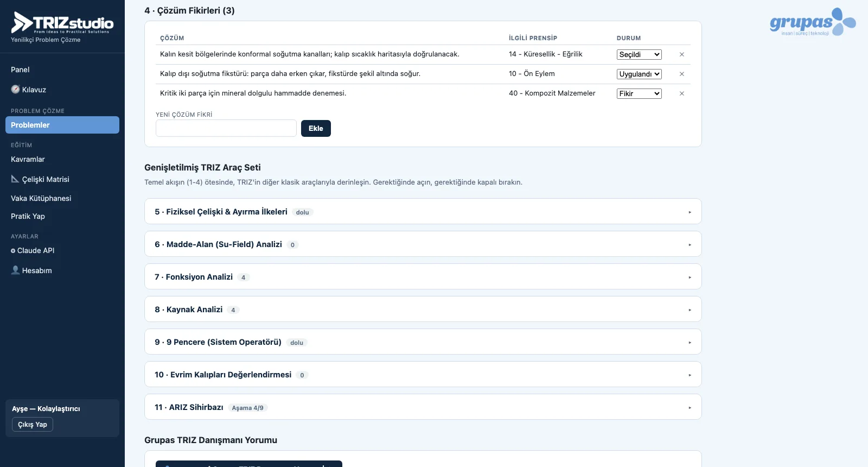Open Pratik Yap in the sidebar
Viewport: 868px width, 467px height.
pyautogui.click(x=62, y=216)
